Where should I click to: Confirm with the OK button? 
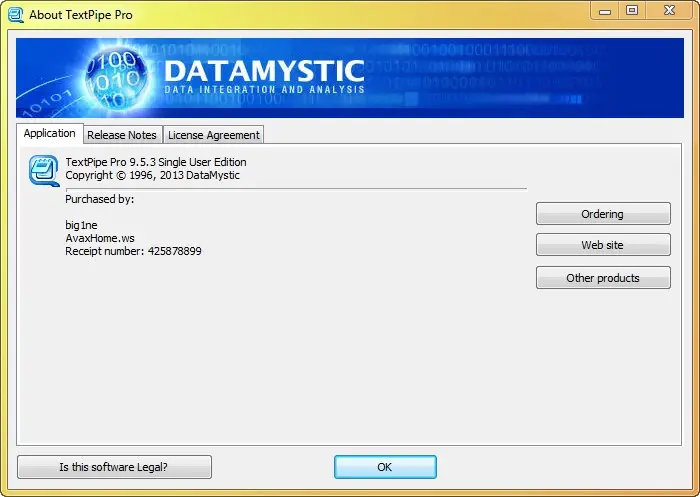click(385, 467)
